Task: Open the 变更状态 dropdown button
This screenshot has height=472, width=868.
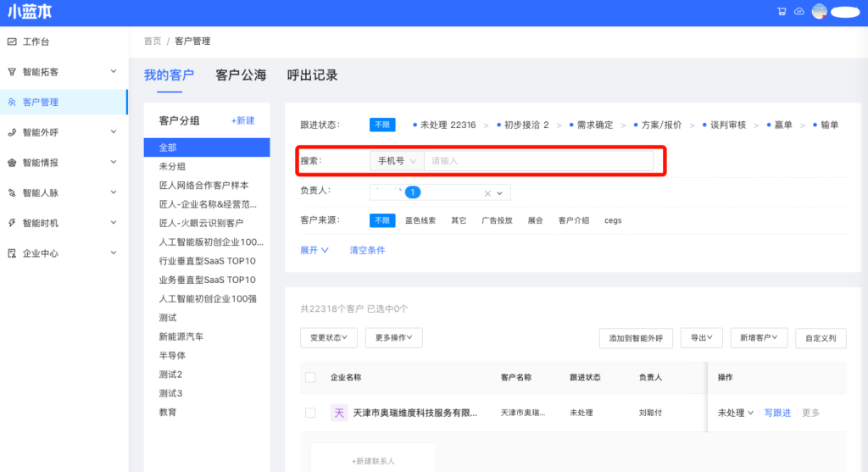Action: point(329,337)
